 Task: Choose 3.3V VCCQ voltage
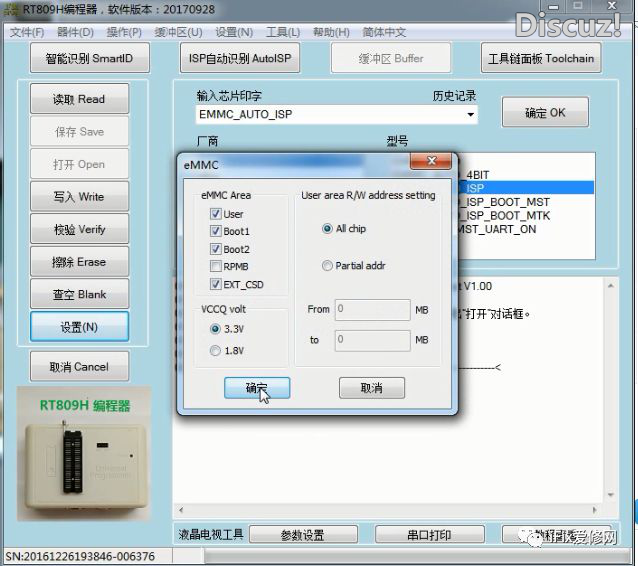[x=215, y=329]
